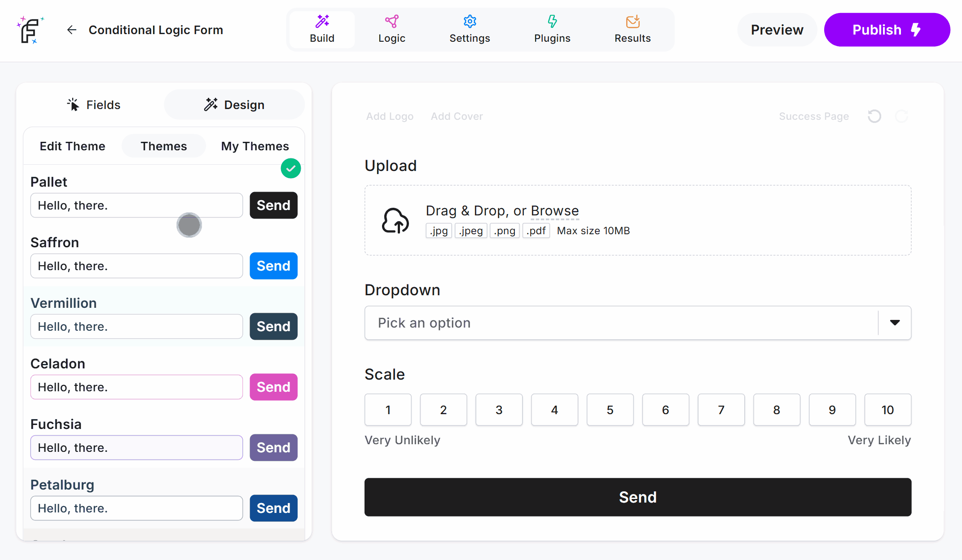The height and width of the screenshot is (560, 962).
Task: Click the Very Unlikely label
Action: coord(402,440)
